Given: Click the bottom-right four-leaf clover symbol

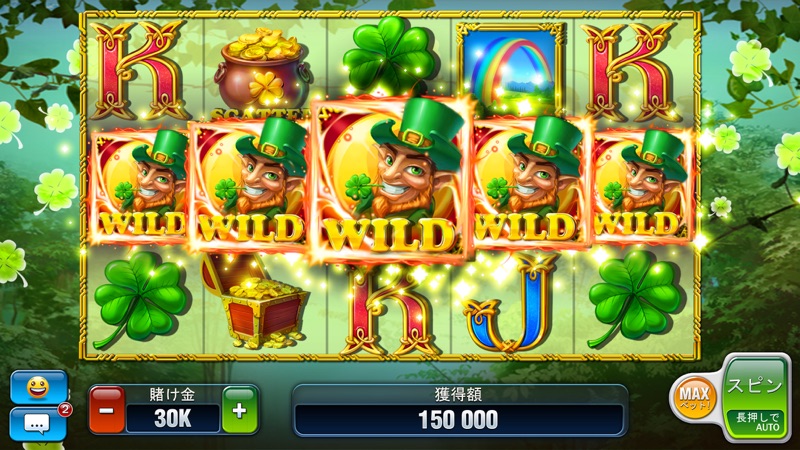Looking at the screenshot, I should pyautogui.click(x=634, y=298).
